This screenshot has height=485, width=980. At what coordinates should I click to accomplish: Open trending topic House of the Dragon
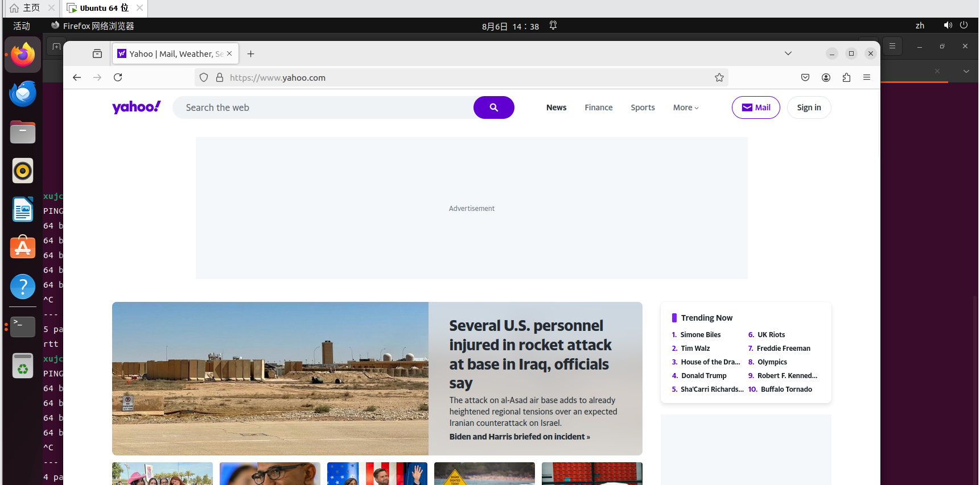point(710,362)
